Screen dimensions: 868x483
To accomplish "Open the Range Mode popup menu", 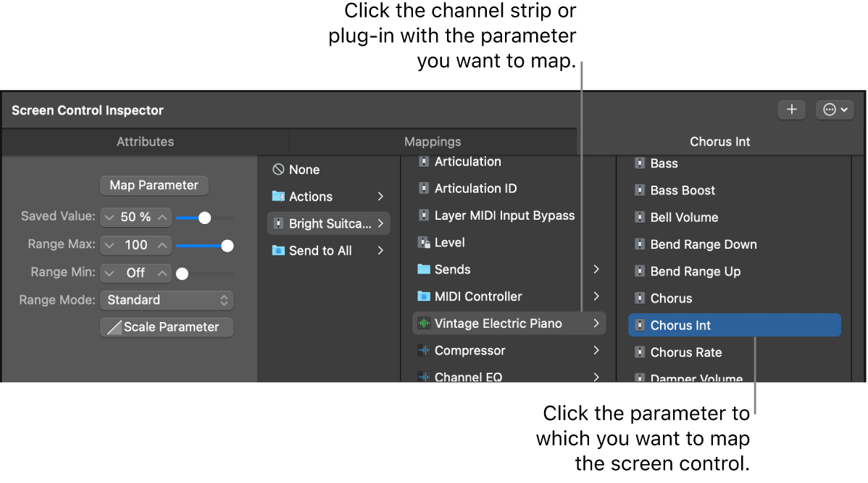I will click(x=167, y=300).
